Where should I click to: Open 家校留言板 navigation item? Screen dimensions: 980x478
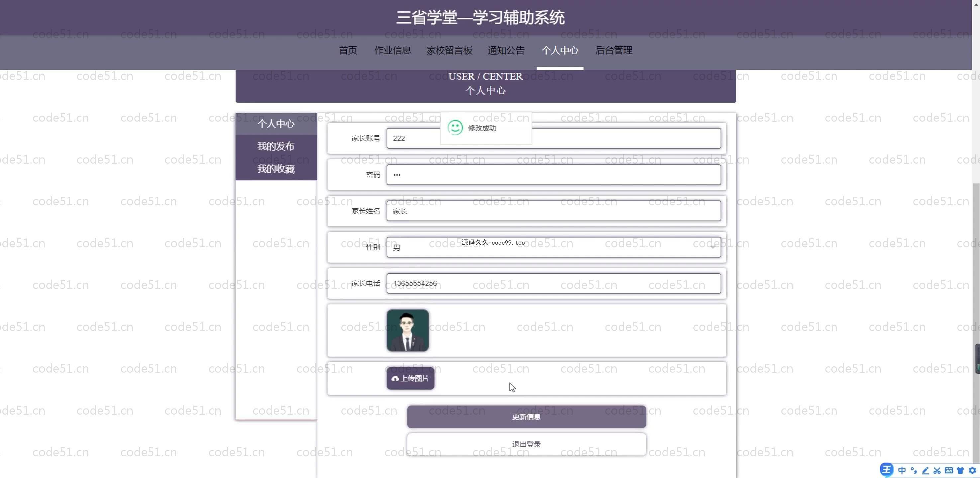pyautogui.click(x=449, y=50)
